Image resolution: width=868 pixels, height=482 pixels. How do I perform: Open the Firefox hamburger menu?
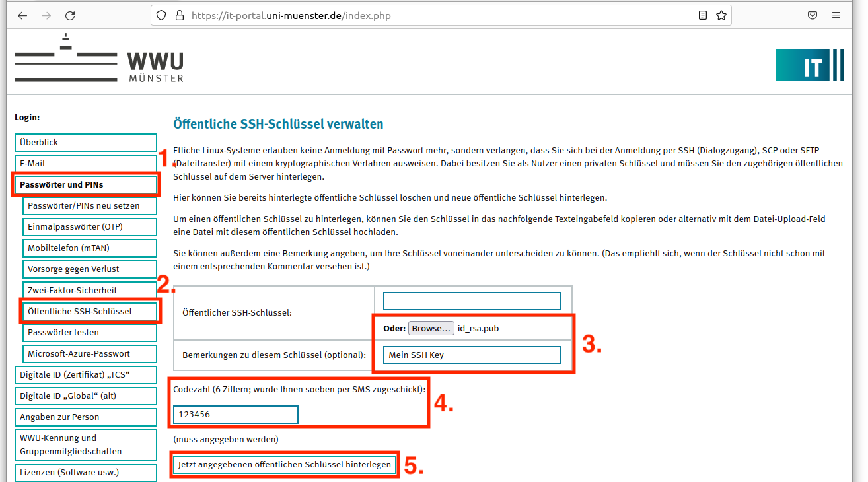coord(836,15)
